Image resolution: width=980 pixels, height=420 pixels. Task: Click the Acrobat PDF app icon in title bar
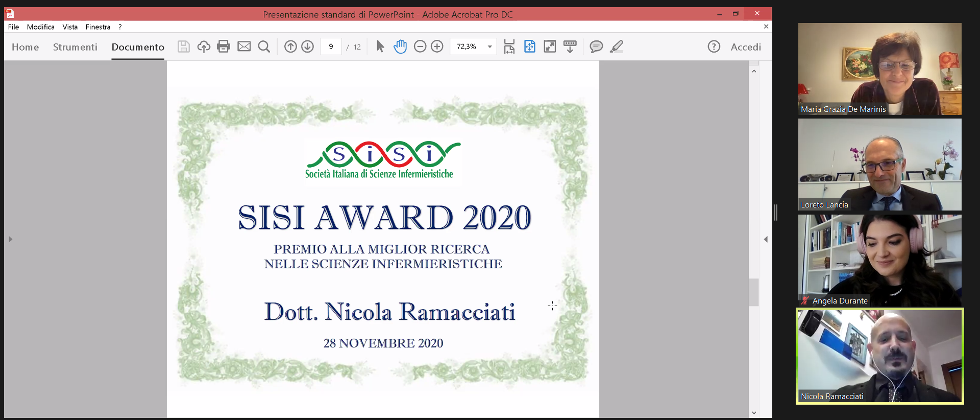10,14
